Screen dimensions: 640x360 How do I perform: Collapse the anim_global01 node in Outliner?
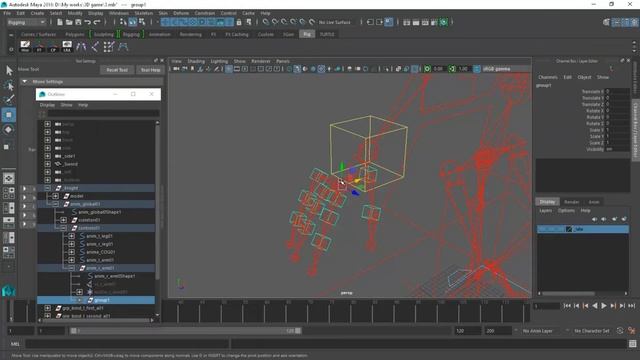tap(56, 204)
